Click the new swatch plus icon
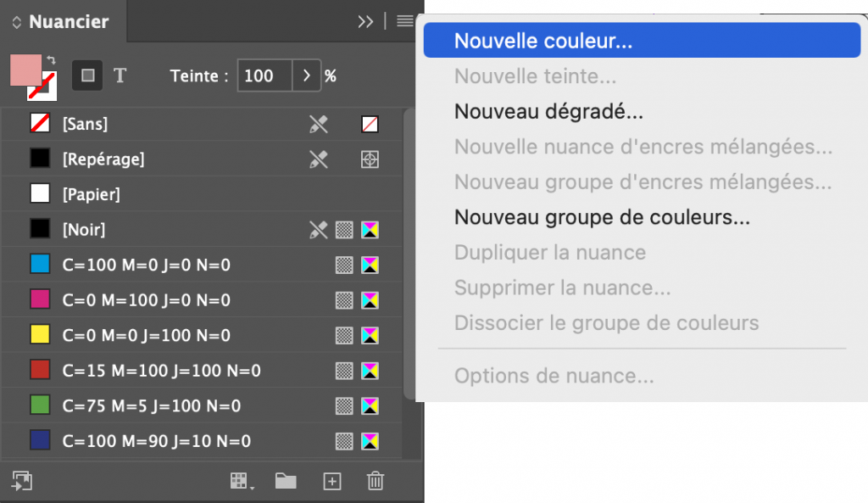Screen dimensions: 868x503 [x=332, y=482]
